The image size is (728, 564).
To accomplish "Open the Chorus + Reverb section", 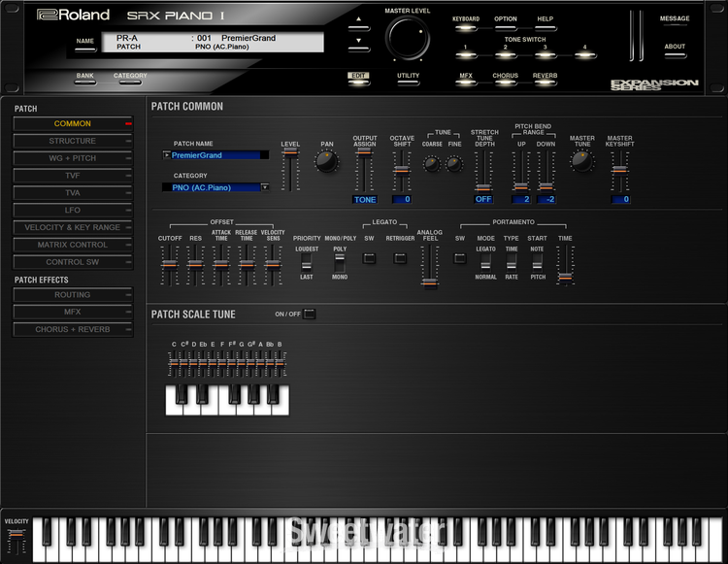I will pyautogui.click(x=73, y=329).
